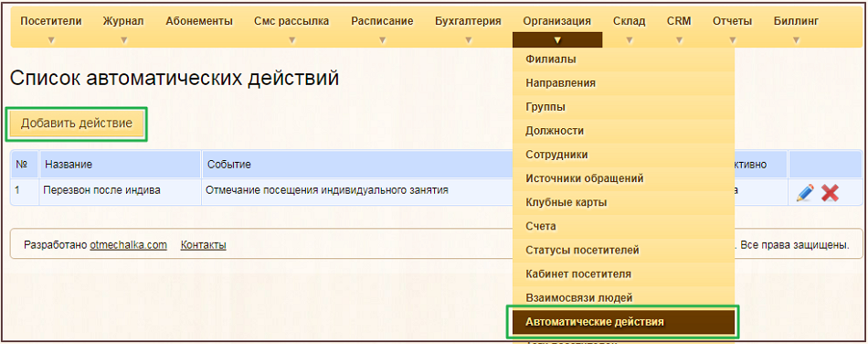Select Кабинет посетителя entry
This screenshot has height=344, width=868.
pos(624,274)
